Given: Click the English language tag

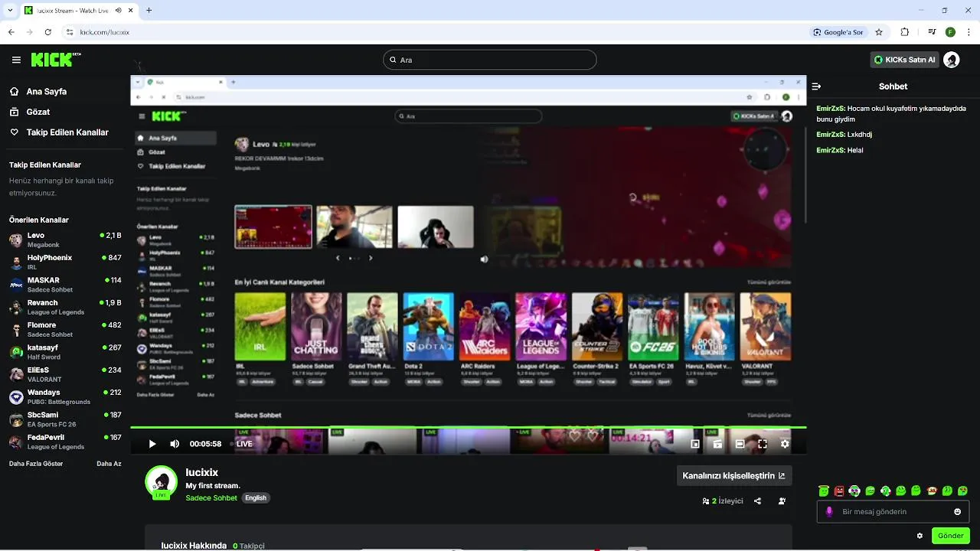Looking at the screenshot, I should click(x=256, y=497).
